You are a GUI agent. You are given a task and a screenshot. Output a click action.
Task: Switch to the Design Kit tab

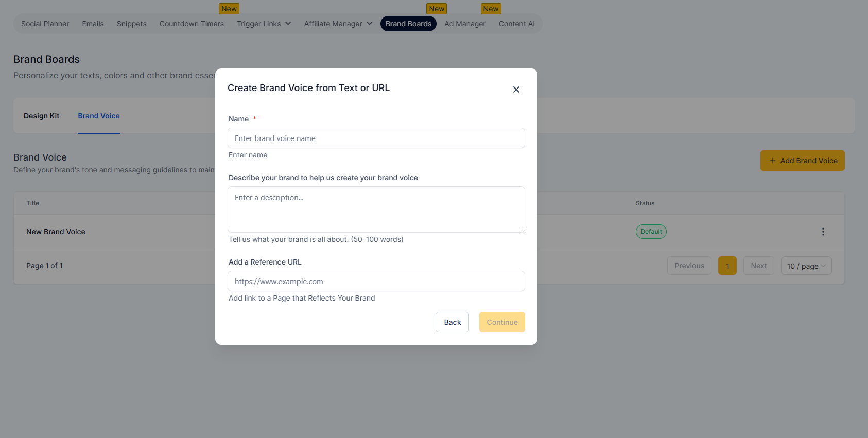coord(42,116)
